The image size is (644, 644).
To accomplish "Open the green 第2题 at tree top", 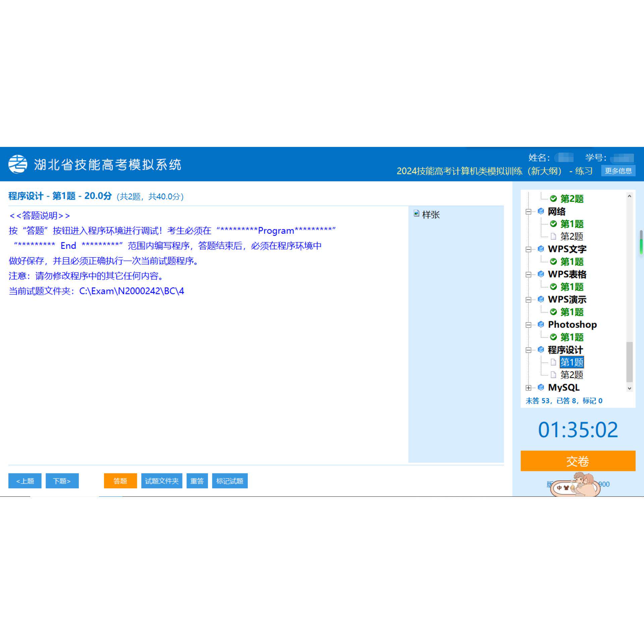I will (x=572, y=199).
